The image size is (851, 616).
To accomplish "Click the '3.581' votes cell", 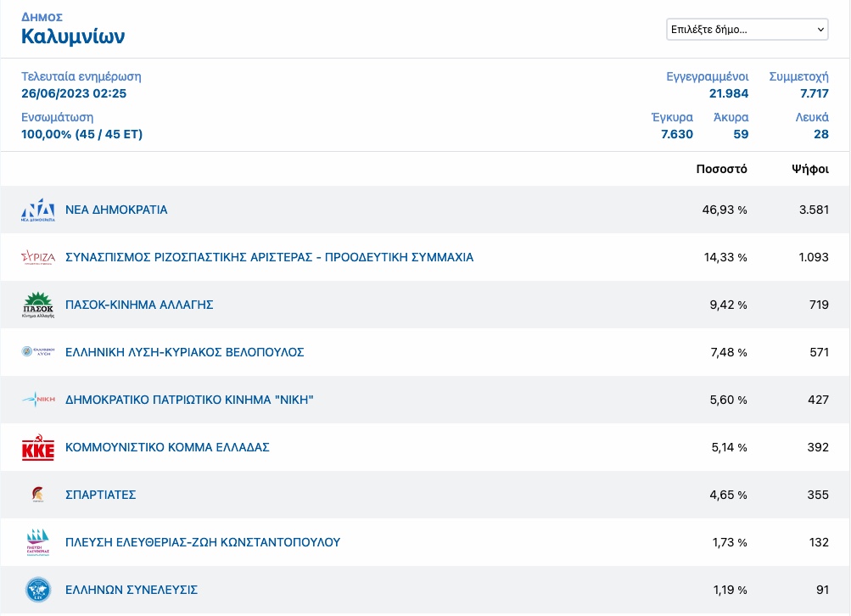I will (x=815, y=210).
